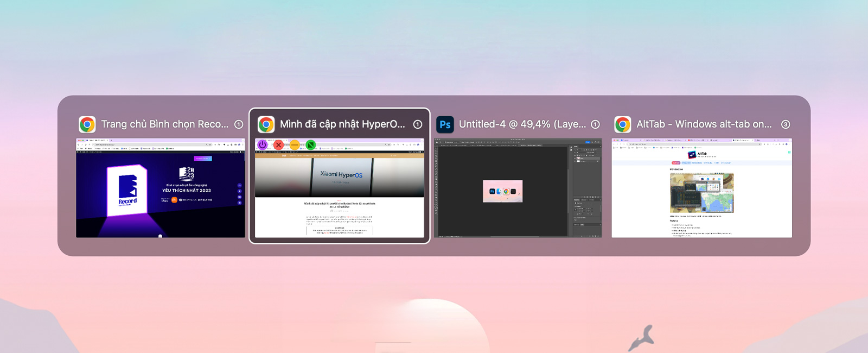Click space badge 3 on AltTab window

tap(785, 124)
